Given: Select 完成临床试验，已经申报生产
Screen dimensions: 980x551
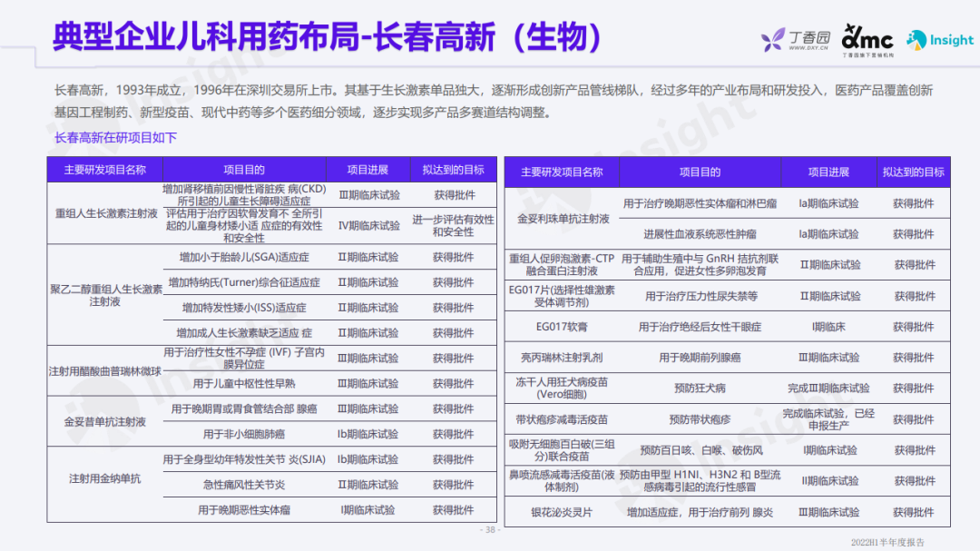Looking at the screenshot, I should (x=828, y=419).
